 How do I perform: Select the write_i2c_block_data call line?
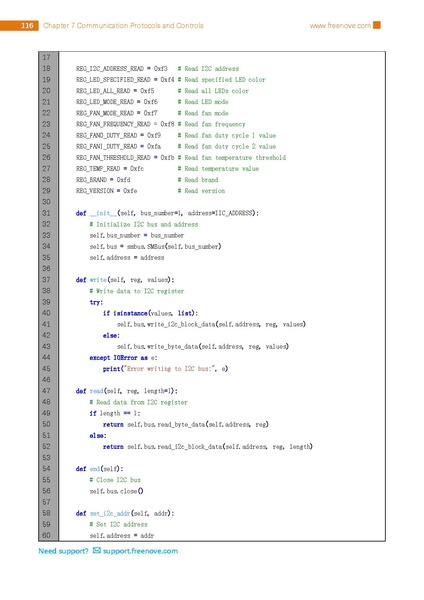(x=211, y=324)
